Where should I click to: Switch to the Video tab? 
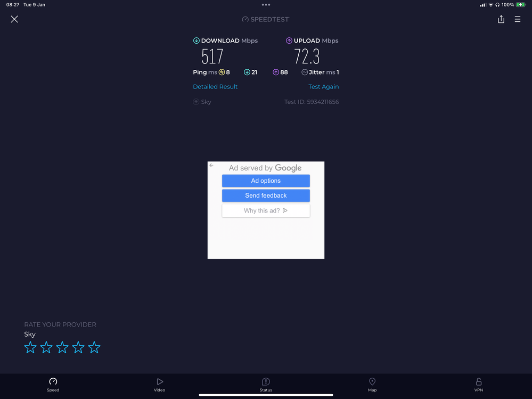[x=159, y=385]
